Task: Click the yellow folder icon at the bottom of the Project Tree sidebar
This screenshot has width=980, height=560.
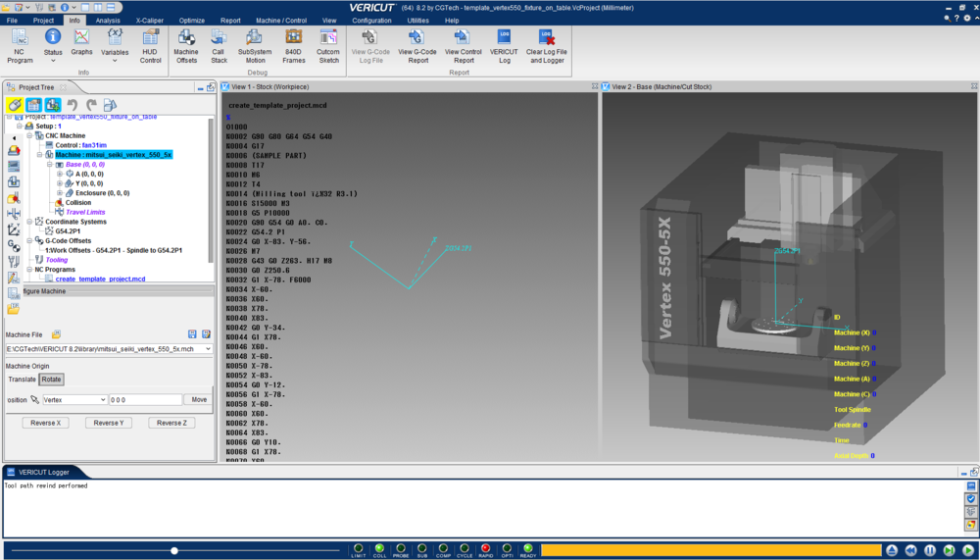Action: pyautogui.click(x=13, y=309)
